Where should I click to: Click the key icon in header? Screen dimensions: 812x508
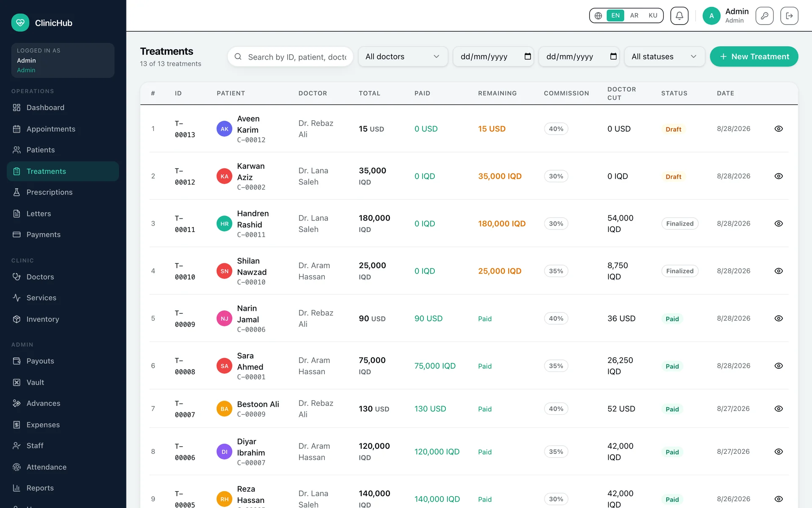[x=764, y=16]
